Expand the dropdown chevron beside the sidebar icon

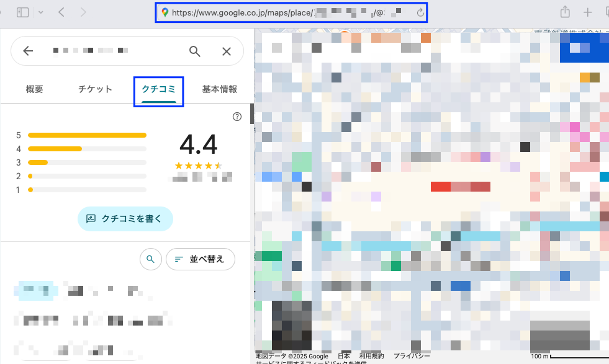[x=41, y=12]
